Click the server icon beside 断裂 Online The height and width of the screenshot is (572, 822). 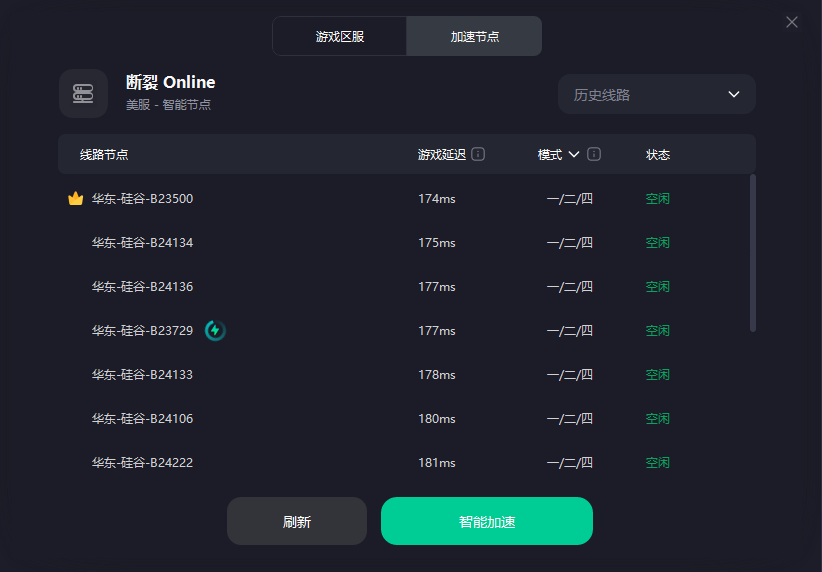(83, 93)
